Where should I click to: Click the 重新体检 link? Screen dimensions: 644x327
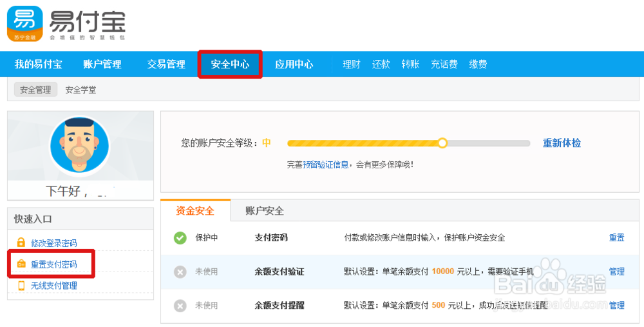[562, 143]
